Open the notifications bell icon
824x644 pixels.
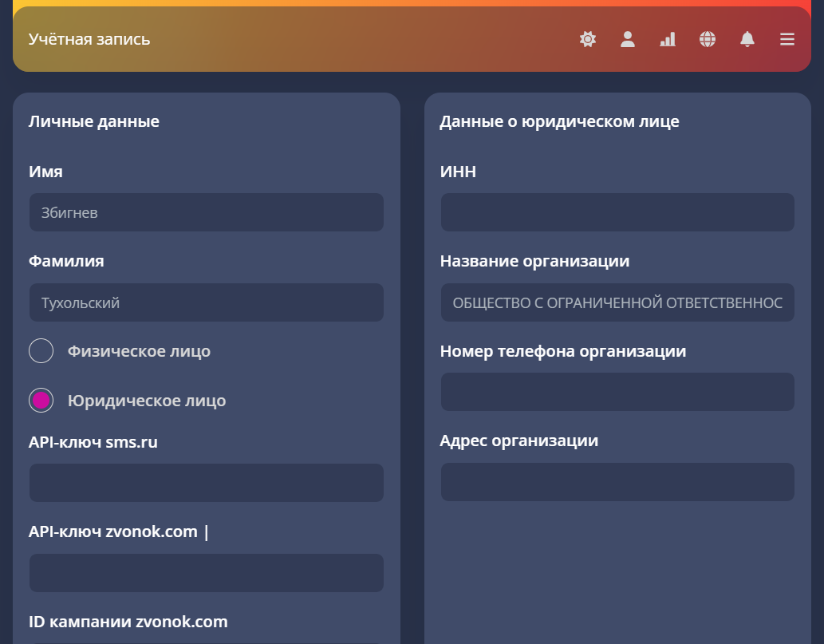(x=747, y=39)
